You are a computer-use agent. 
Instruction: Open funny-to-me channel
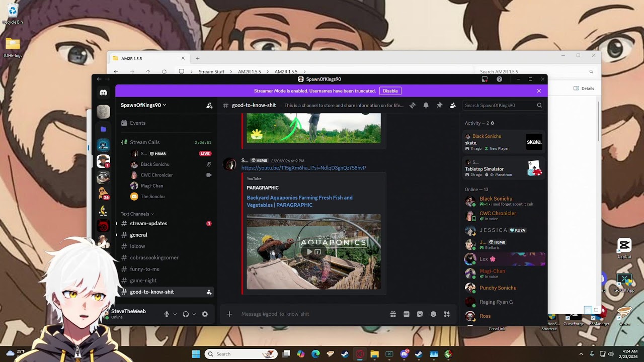pyautogui.click(x=167, y=269)
